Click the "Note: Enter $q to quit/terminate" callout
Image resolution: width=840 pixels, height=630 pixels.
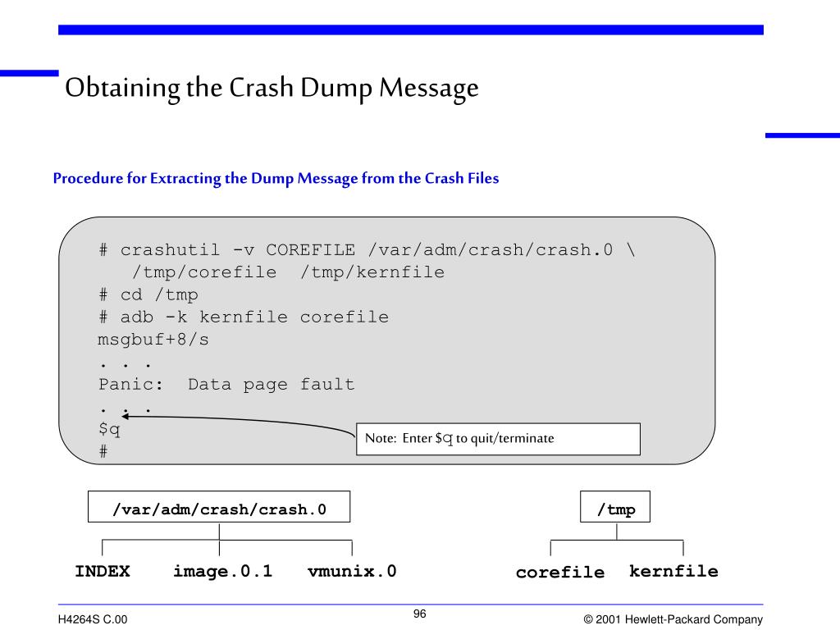498,440
